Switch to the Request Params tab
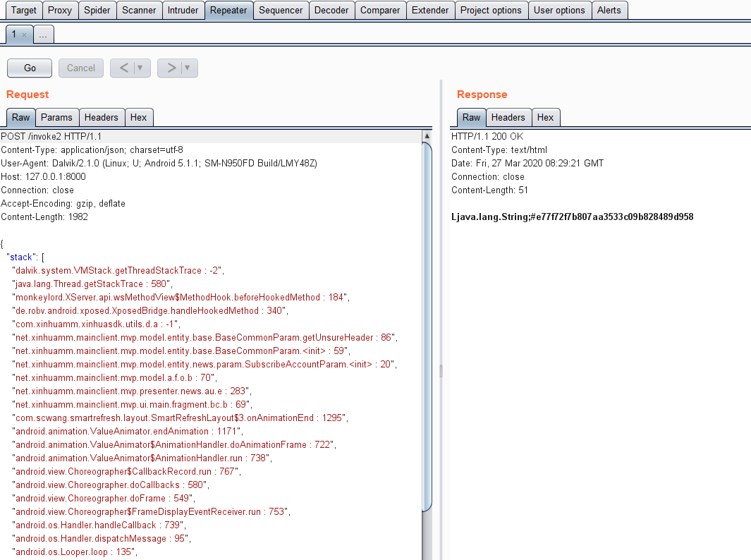Screen dimensions: 751x560 (x=56, y=117)
